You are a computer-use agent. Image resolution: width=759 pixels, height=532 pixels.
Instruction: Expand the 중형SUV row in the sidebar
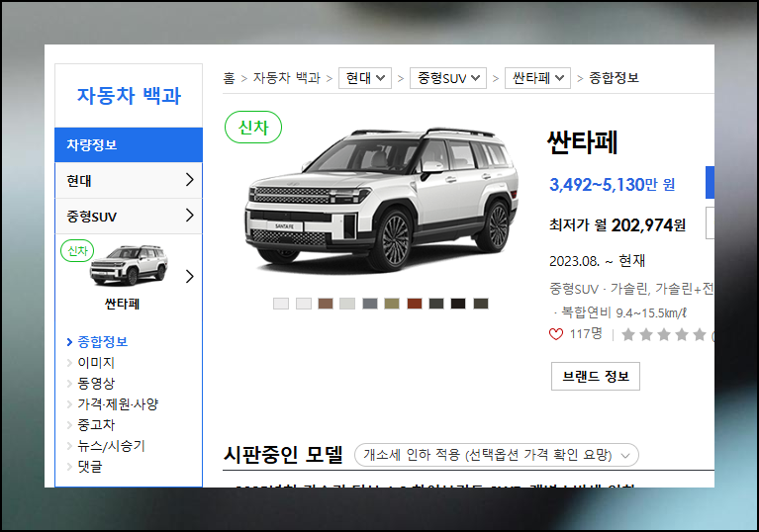(x=129, y=217)
